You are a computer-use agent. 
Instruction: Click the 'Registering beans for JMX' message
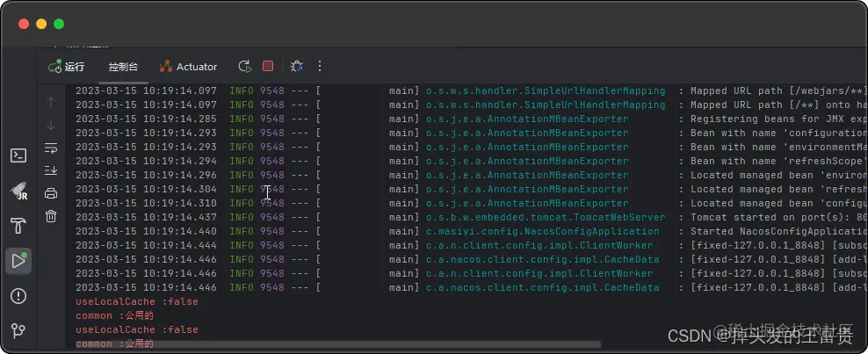tap(778, 119)
